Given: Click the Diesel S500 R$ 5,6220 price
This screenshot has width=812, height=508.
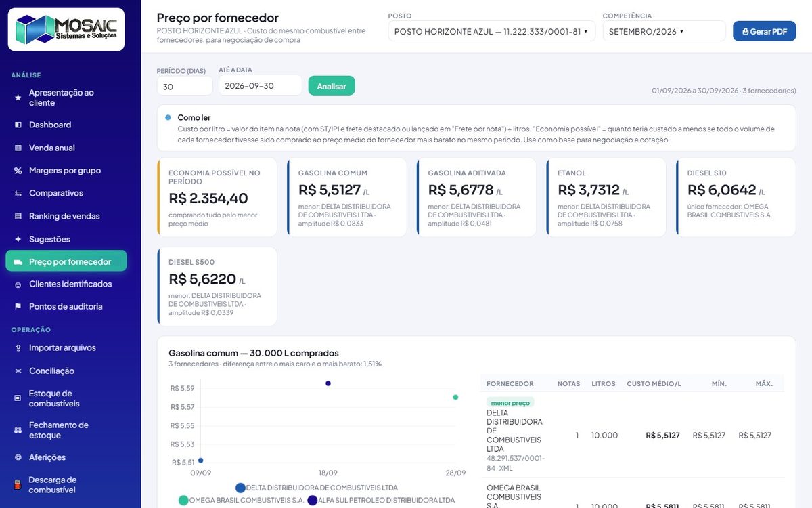Looking at the screenshot, I should (x=202, y=279).
